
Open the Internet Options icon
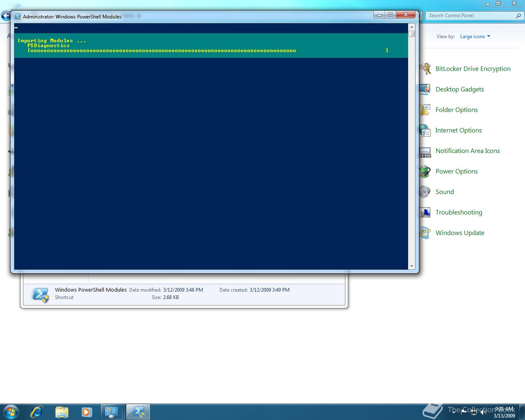(425, 130)
